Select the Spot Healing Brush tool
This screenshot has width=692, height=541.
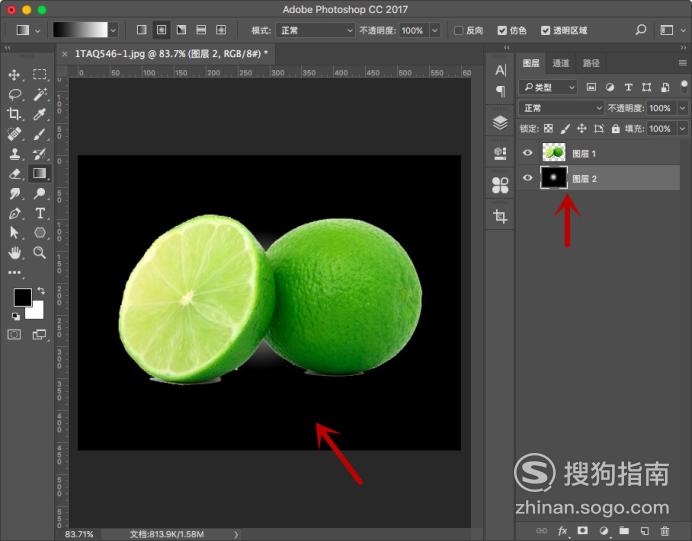[x=15, y=134]
